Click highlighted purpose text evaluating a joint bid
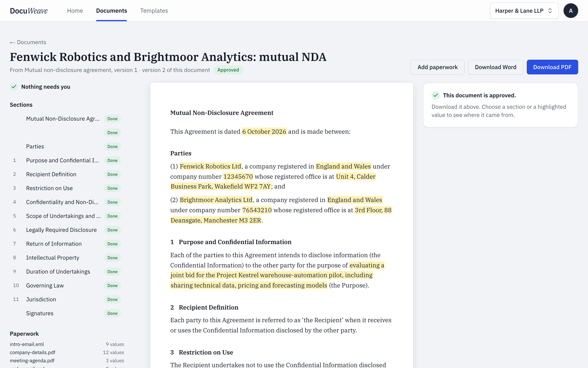Viewport: 588px width, 368px height. pyautogui.click(x=271, y=275)
